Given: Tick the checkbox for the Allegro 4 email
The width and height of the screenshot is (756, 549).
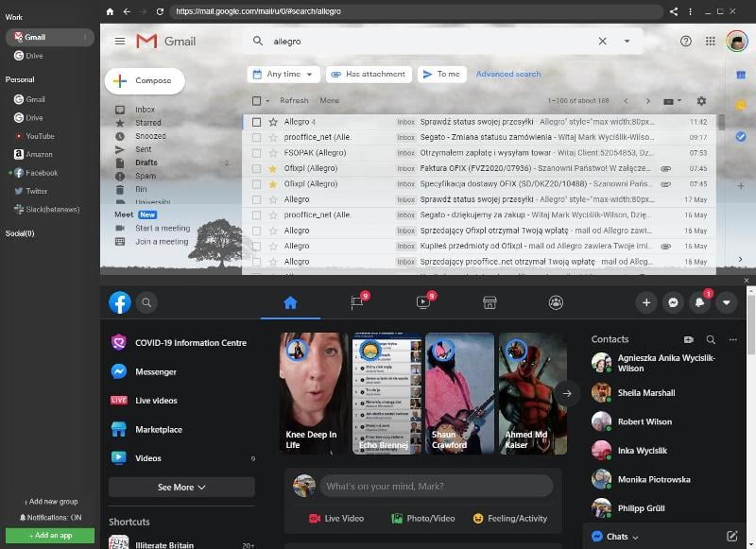Looking at the screenshot, I should pos(256,122).
